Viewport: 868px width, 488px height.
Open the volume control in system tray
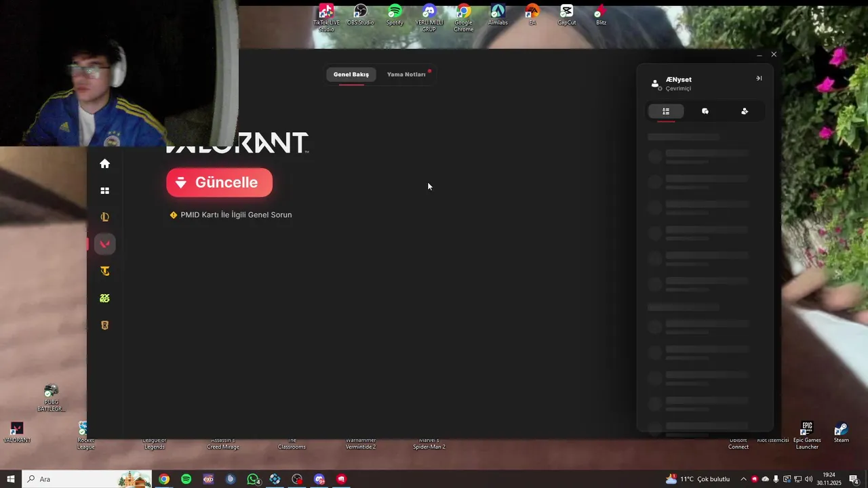click(808, 479)
